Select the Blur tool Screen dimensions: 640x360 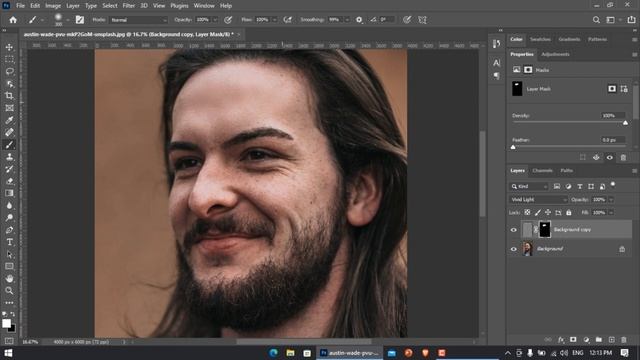(9, 205)
